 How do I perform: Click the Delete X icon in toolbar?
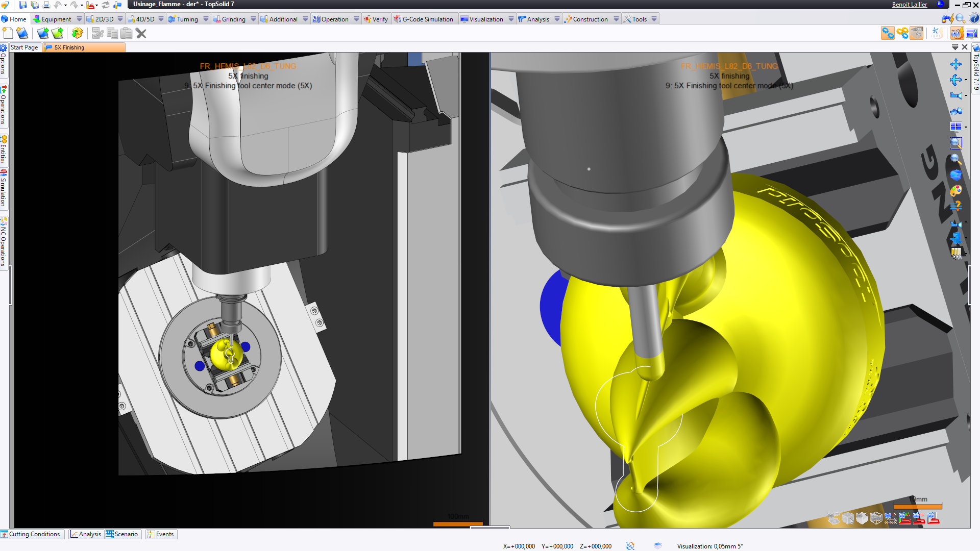pos(141,33)
